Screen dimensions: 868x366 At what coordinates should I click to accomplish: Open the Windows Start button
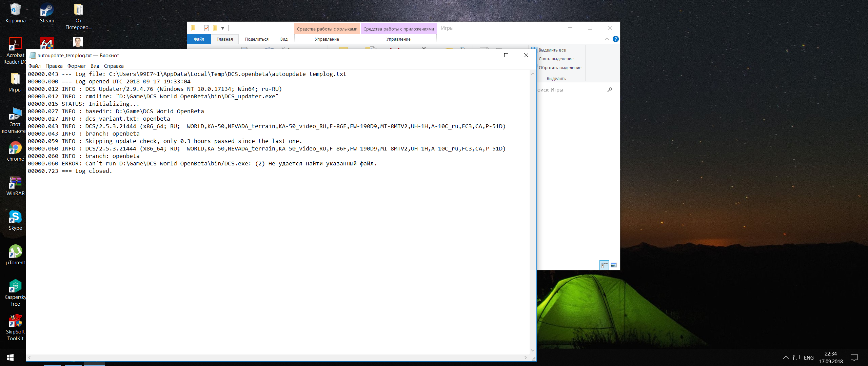click(x=10, y=358)
